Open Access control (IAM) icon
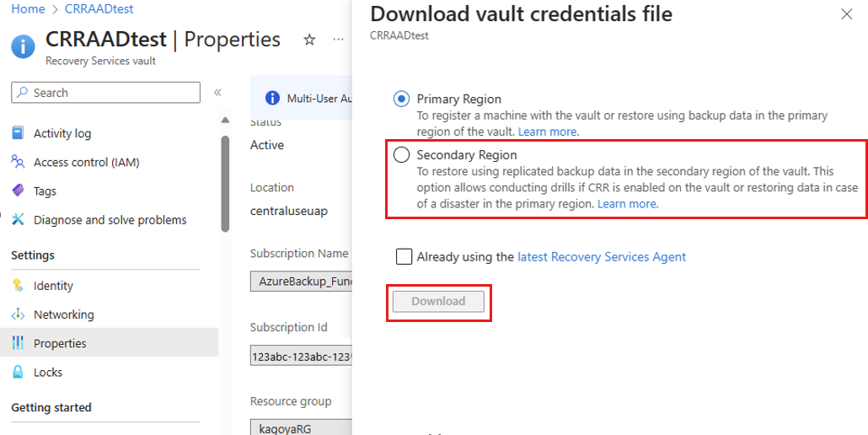This screenshot has height=435, width=868. [x=18, y=162]
